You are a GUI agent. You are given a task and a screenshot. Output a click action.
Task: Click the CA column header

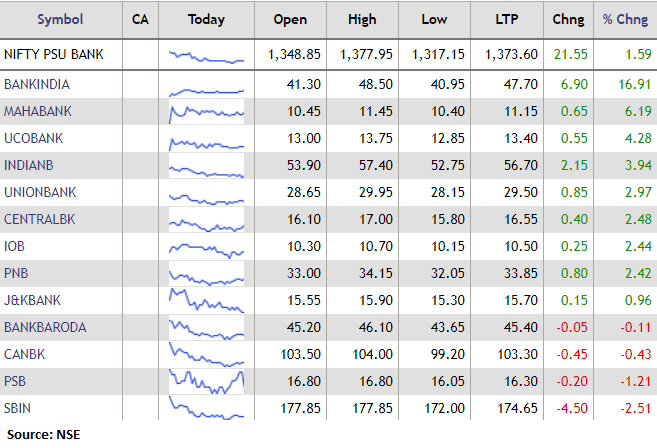coord(140,19)
